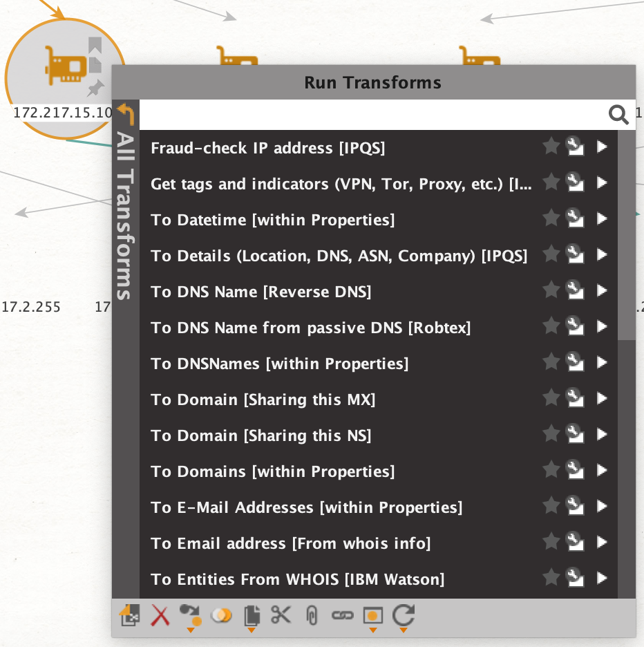
Task: Toggle favorite star for To Domain [Sharing this MX]
Action: point(551,397)
